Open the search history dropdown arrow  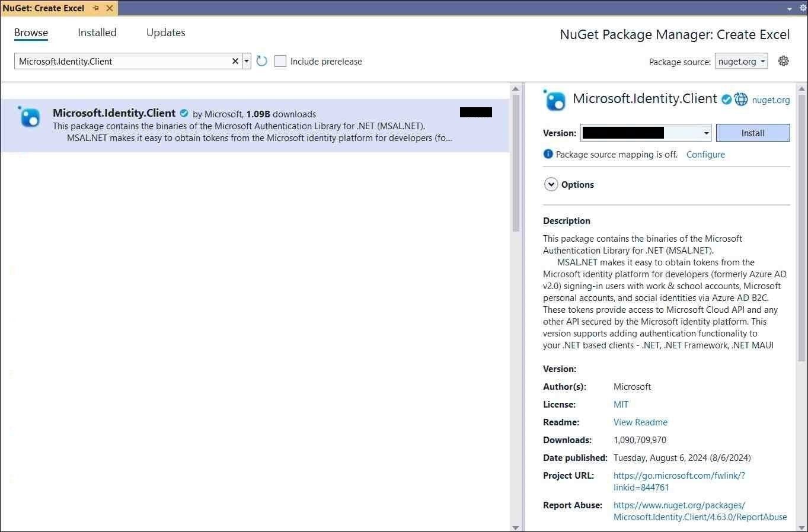[247, 61]
